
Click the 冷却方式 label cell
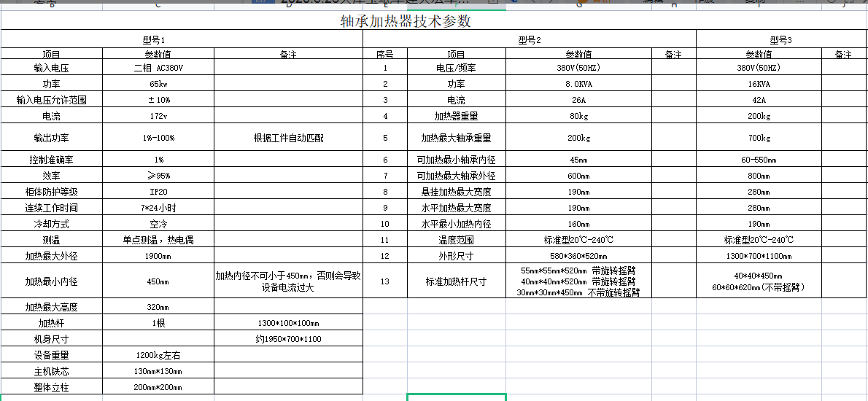pos(52,224)
